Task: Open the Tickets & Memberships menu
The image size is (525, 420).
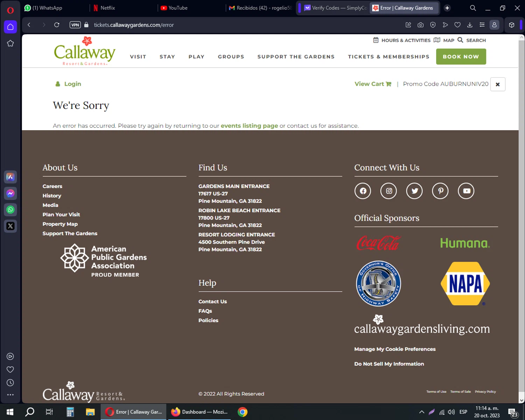Action: click(x=388, y=57)
